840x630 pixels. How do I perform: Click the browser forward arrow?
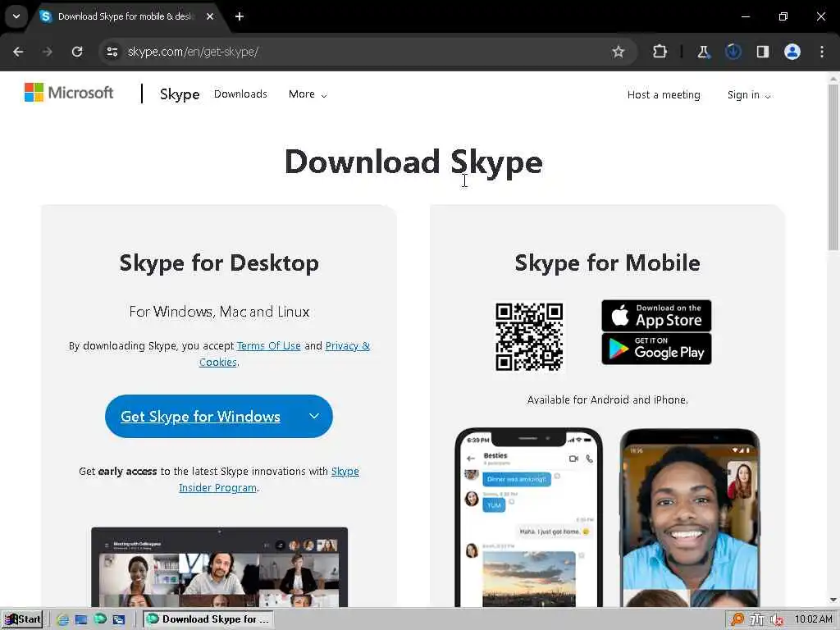click(x=48, y=52)
